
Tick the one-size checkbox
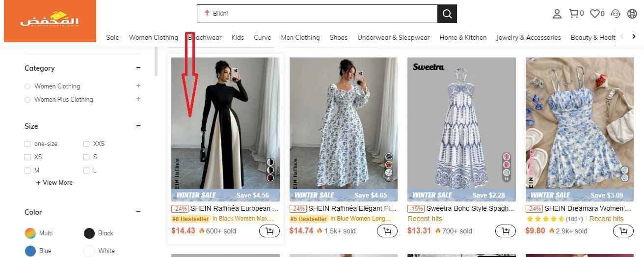[27, 144]
